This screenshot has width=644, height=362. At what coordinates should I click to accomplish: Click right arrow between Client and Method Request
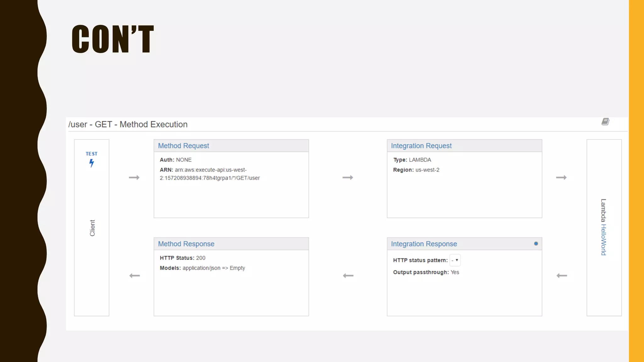(x=134, y=178)
